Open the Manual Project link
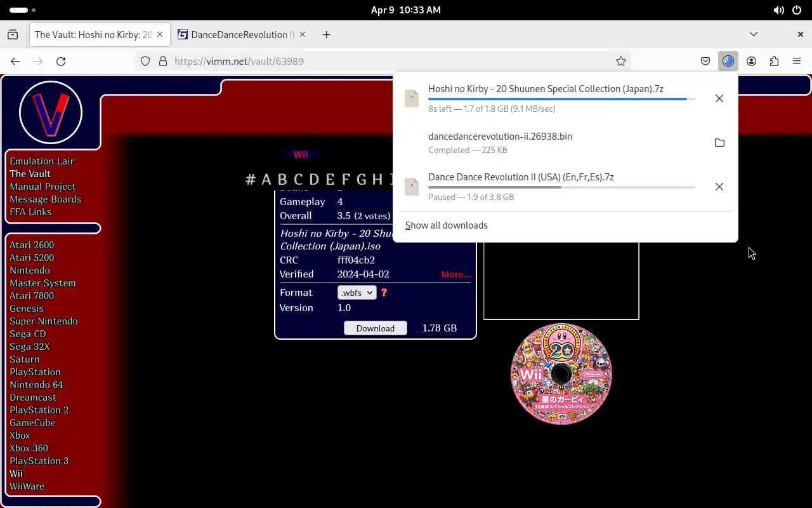This screenshot has height=508, width=812. (x=43, y=187)
